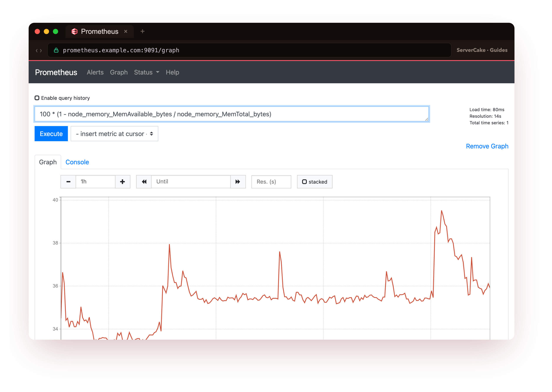Increase the time range with plus
Image resolution: width=552 pixels, height=392 pixels.
click(123, 182)
